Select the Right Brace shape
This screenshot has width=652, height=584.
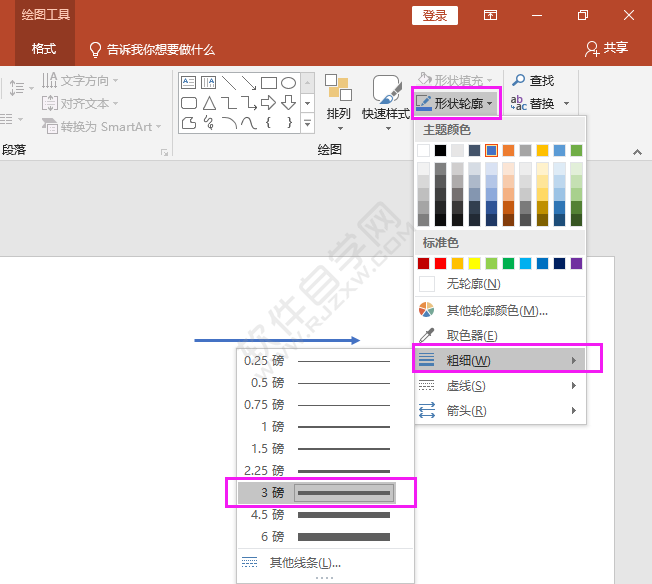[289, 123]
